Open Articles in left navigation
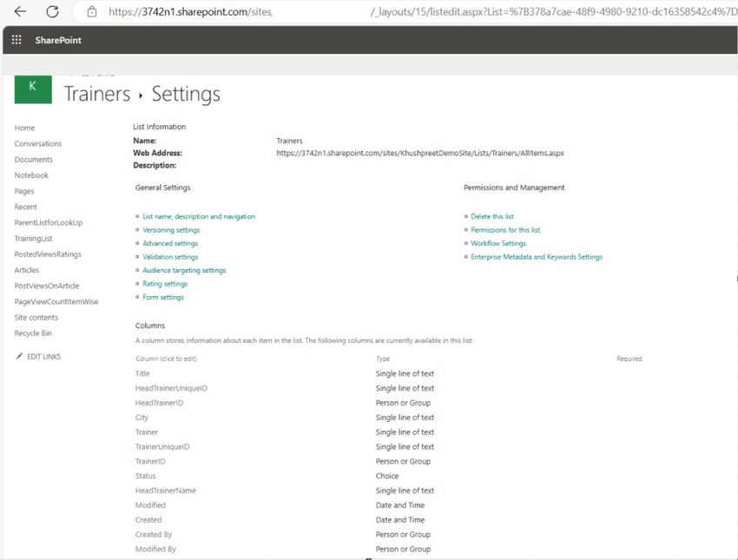 tap(27, 270)
